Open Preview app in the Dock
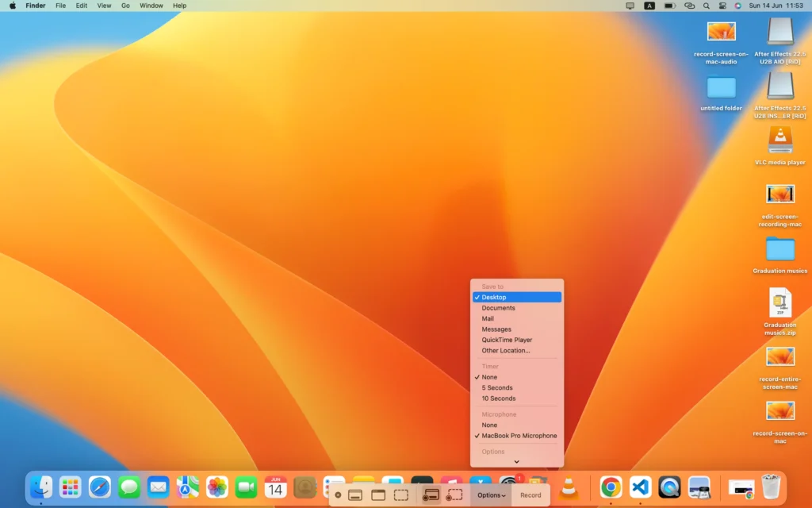Screen dimensions: 812x508 [x=699, y=487]
